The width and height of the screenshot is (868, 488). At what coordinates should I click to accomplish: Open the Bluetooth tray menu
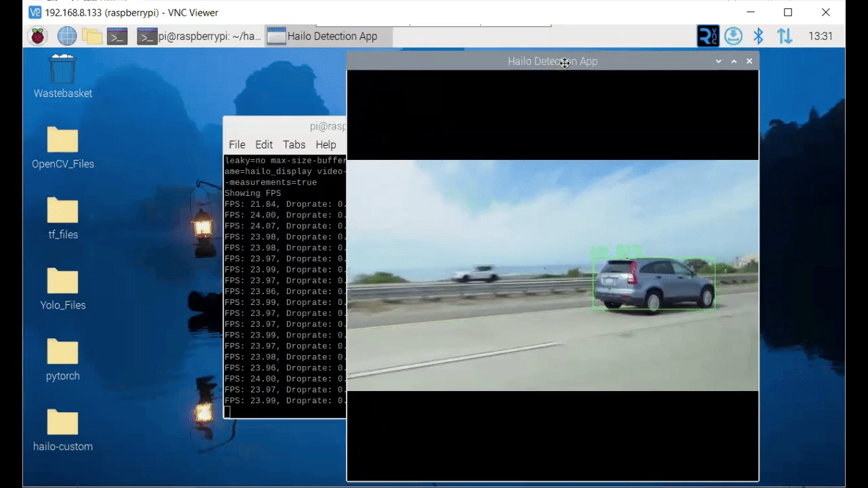pyautogui.click(x=759, y=36)
